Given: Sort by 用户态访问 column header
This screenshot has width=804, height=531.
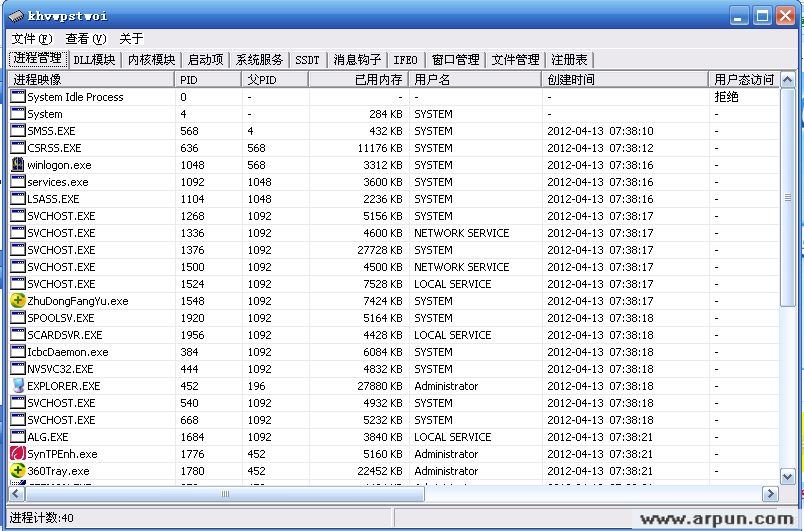Looking at the screenshot, I should click(744, 79).
